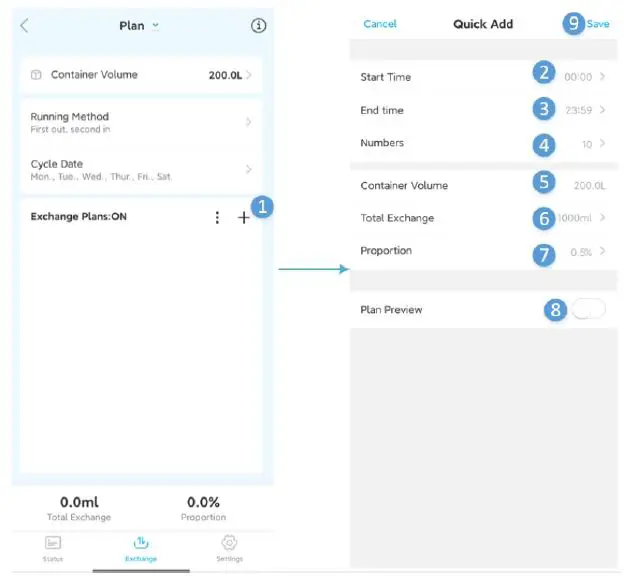This screenshot has width=624, height=580.
Task: Expand Cycle Date selection chevron
Action: pos(248,169)
